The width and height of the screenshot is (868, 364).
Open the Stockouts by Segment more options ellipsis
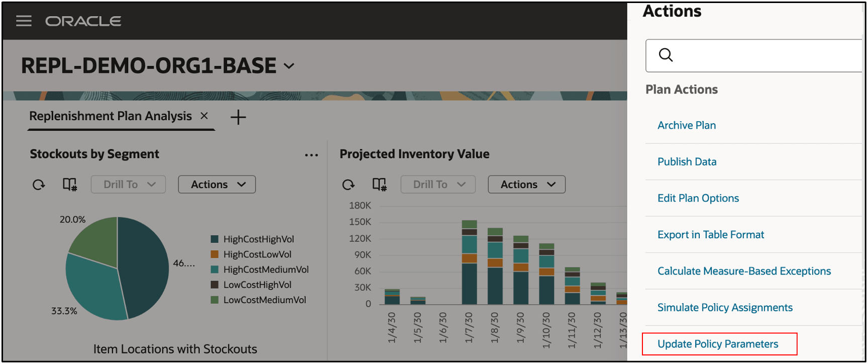tap(311, 155)
